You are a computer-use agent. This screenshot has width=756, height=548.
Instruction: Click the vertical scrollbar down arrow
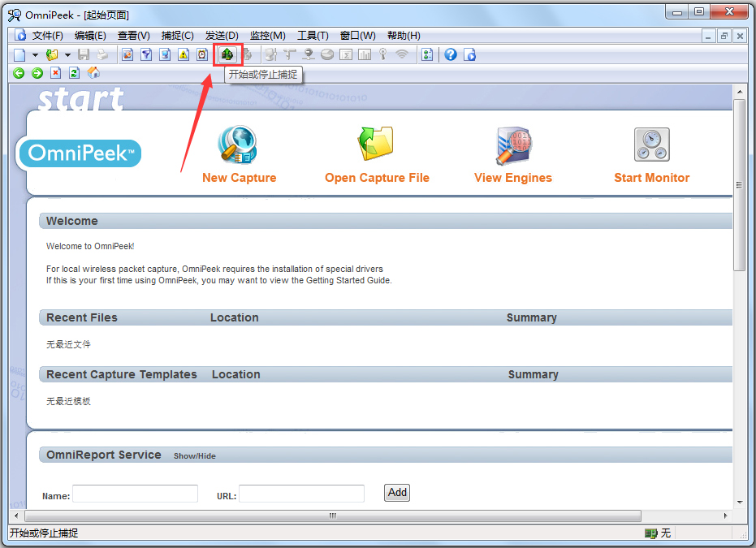(739, 501)
